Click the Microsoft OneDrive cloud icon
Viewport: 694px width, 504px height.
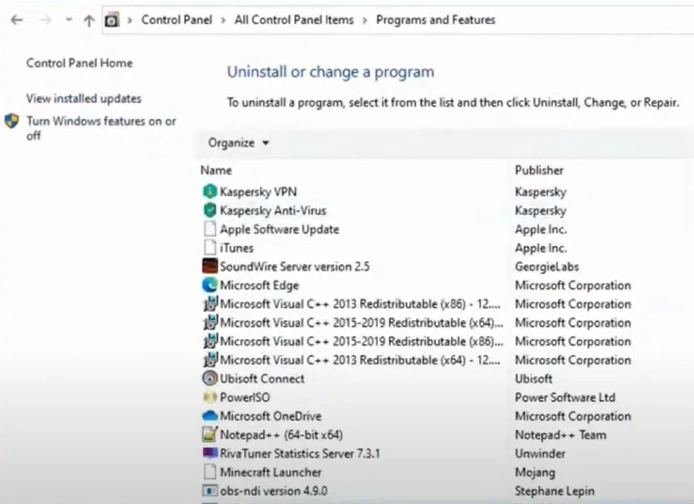point(210,416)
